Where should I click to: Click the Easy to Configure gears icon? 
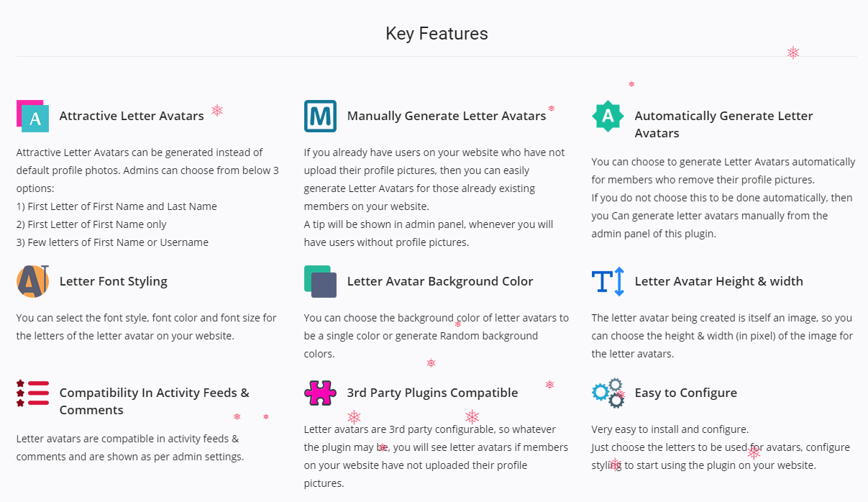608,393
